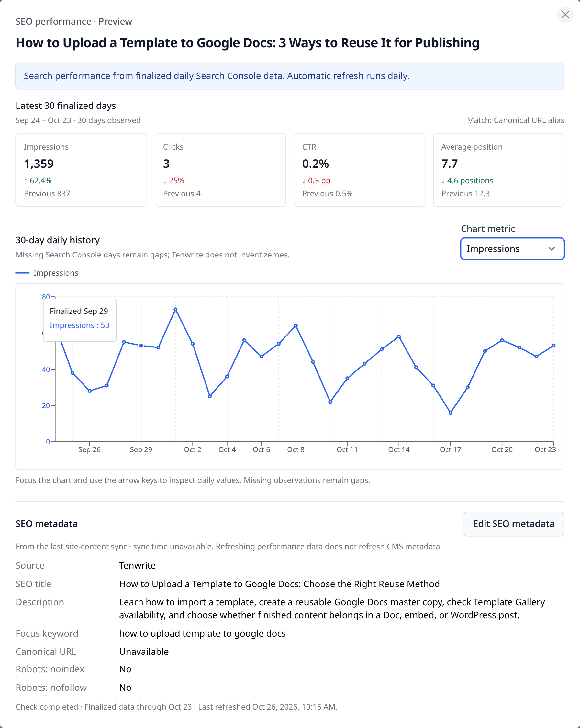
Task: Click the '↓ 0.3 pp' CTR change
Action: (x=316, y=181)
